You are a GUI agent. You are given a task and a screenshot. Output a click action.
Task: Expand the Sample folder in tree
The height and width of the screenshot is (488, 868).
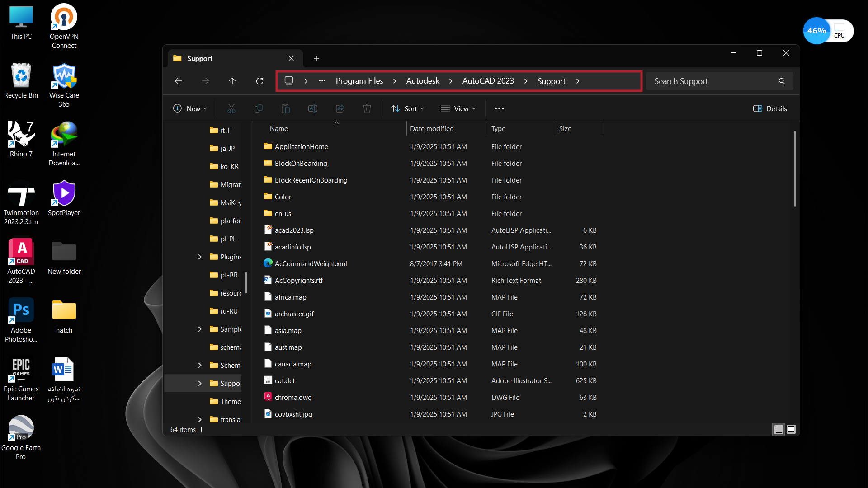coord(200,329)
